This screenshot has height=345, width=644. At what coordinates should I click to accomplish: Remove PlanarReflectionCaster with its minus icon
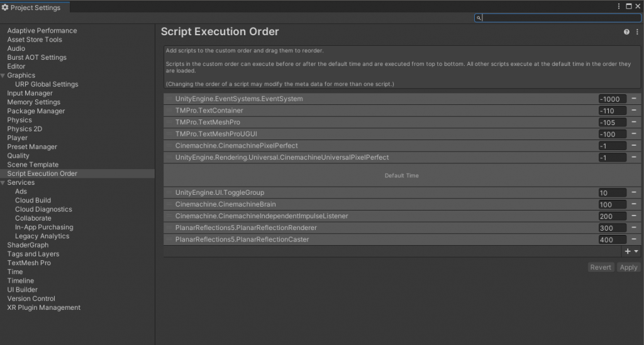coord(634,239)
